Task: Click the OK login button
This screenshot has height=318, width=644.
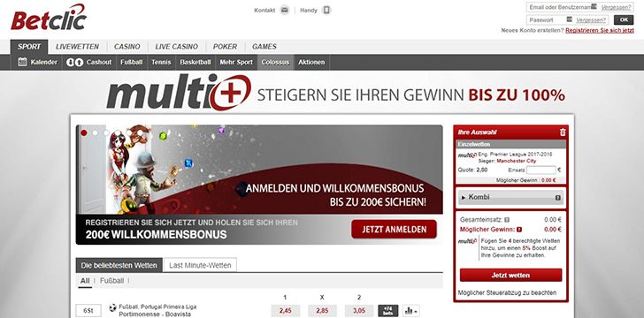Action: [624, 19]
